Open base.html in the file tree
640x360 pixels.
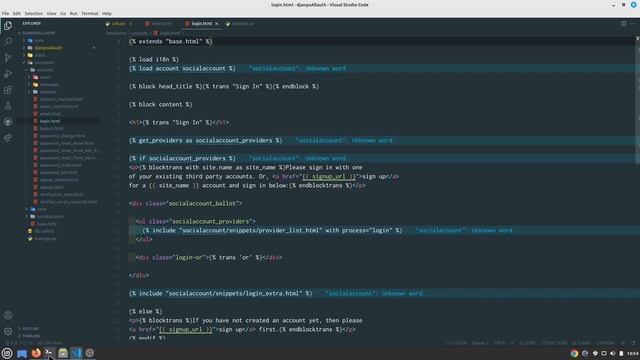click(x=47, y=224)
